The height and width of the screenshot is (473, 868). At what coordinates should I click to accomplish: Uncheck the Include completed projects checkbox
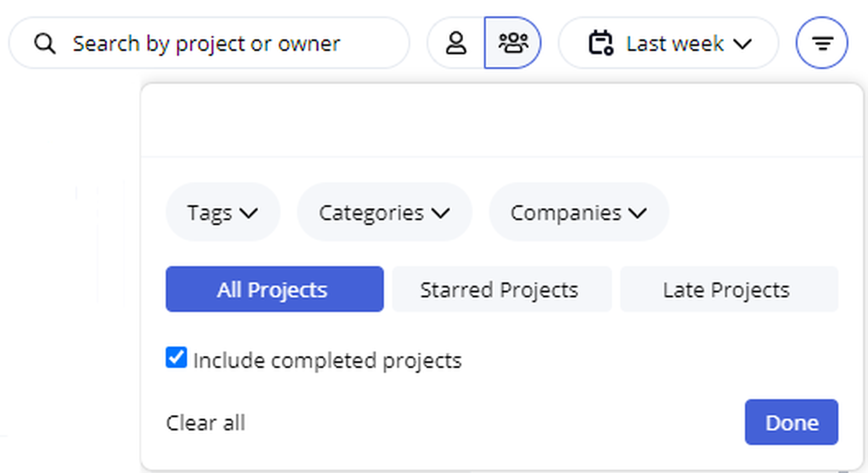click(176, 358)
